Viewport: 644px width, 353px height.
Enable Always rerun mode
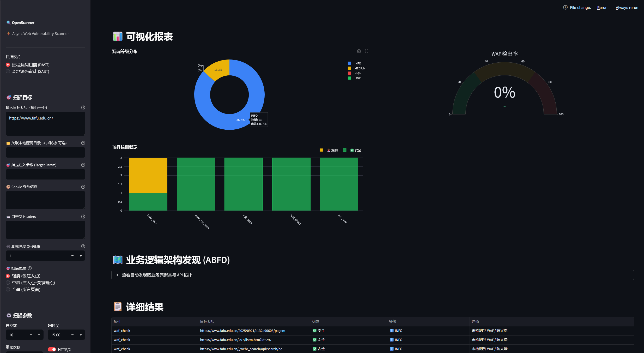(627, 7)
